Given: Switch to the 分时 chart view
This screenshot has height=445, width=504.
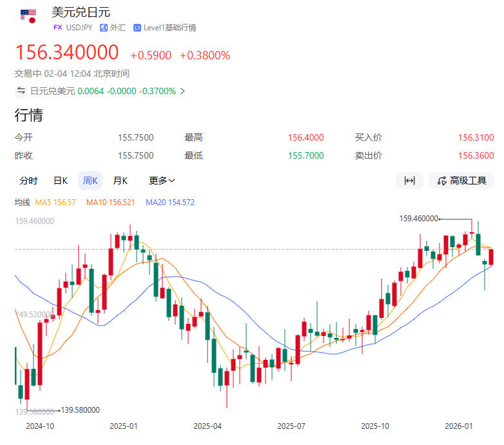Looking at the screenshot, I should tap(28, 181).
